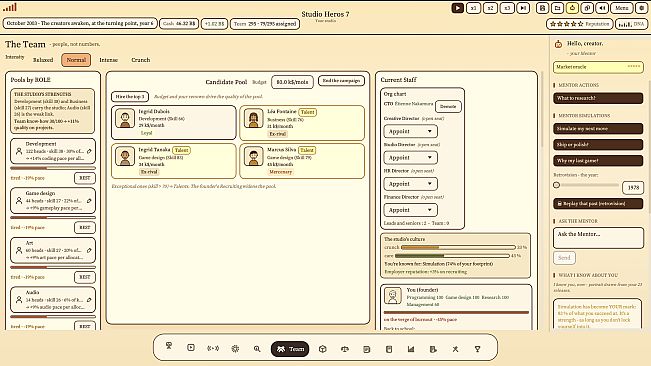Click the Market oracle field
Image resolution: width=651 pixels, height=366 pixels.
point(598,67)
